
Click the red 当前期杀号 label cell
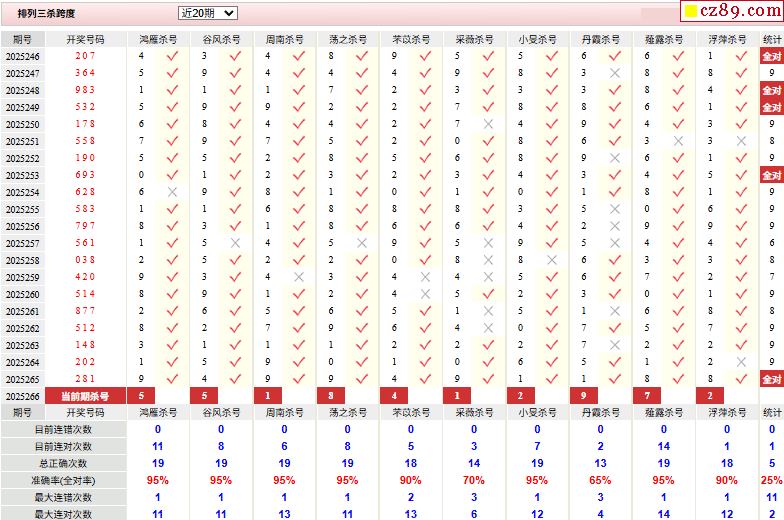(x=85, y=396)
